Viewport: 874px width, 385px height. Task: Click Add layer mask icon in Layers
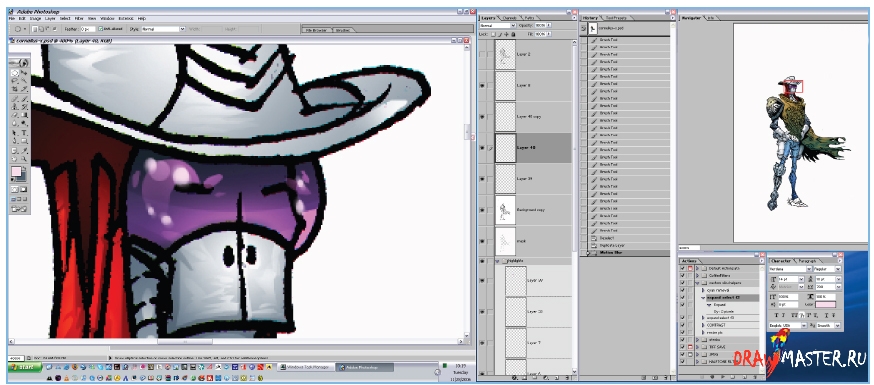[525, 377]
